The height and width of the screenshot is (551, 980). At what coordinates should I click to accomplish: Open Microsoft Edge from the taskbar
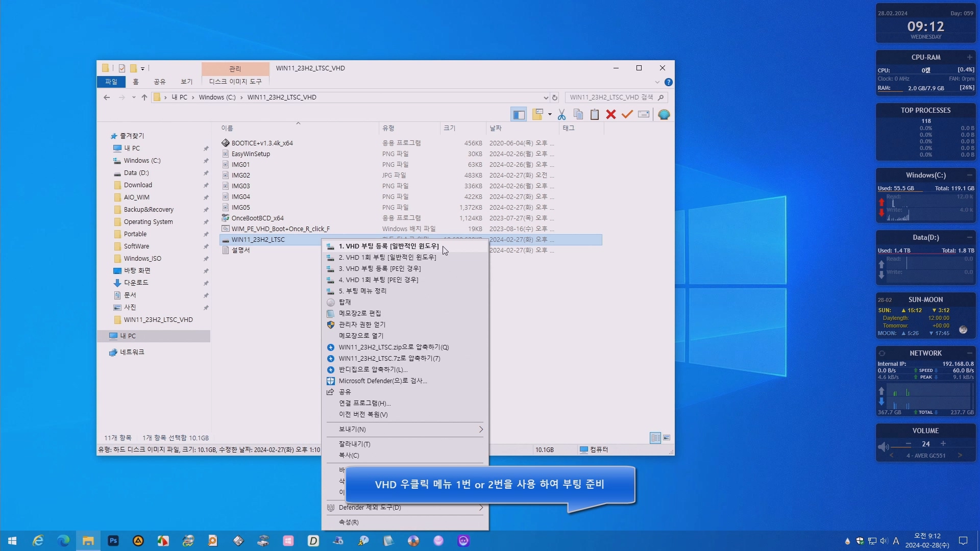tap(63, 541)
